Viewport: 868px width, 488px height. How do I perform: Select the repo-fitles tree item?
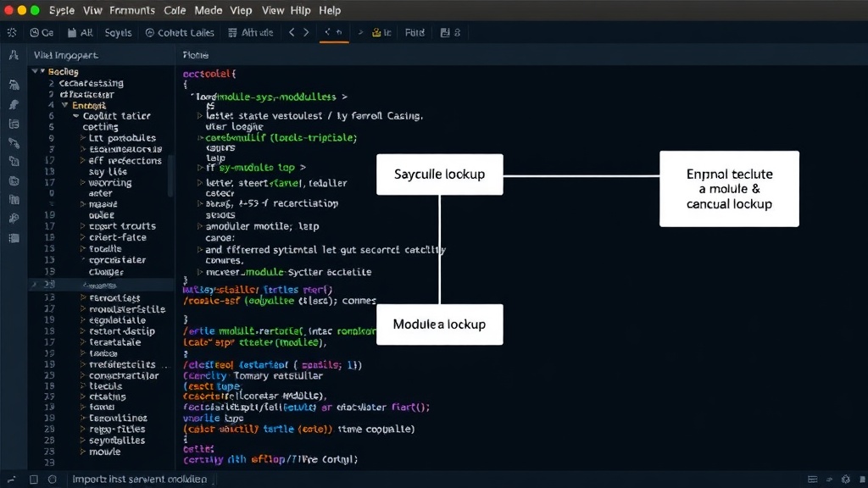pyautogui.click(x=117, y=429)
